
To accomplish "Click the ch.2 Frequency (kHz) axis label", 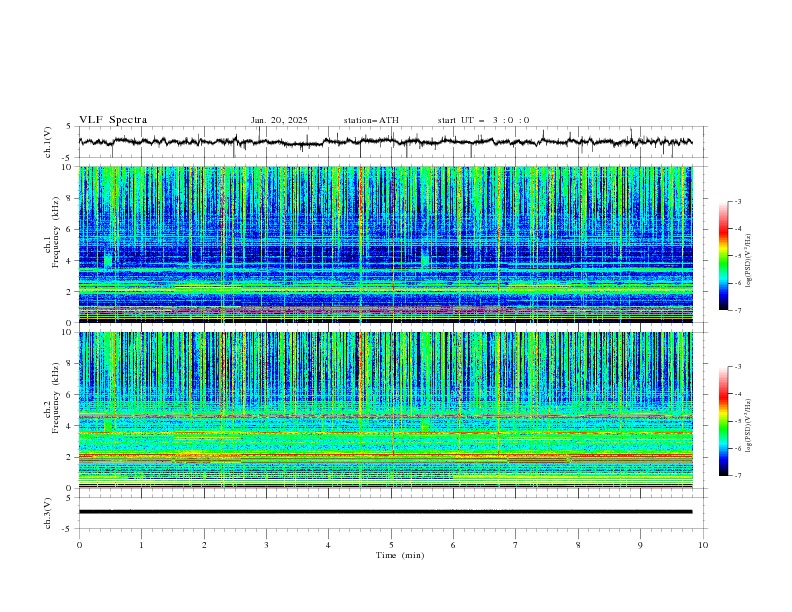I will (51, 398).
